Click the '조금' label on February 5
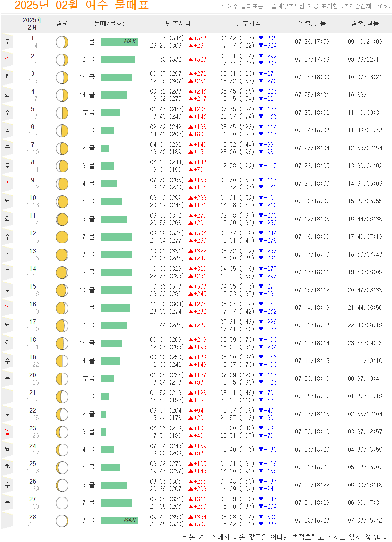Image resolution: width=392 pixels, height=542 pixels. click(x=89, y=113)
